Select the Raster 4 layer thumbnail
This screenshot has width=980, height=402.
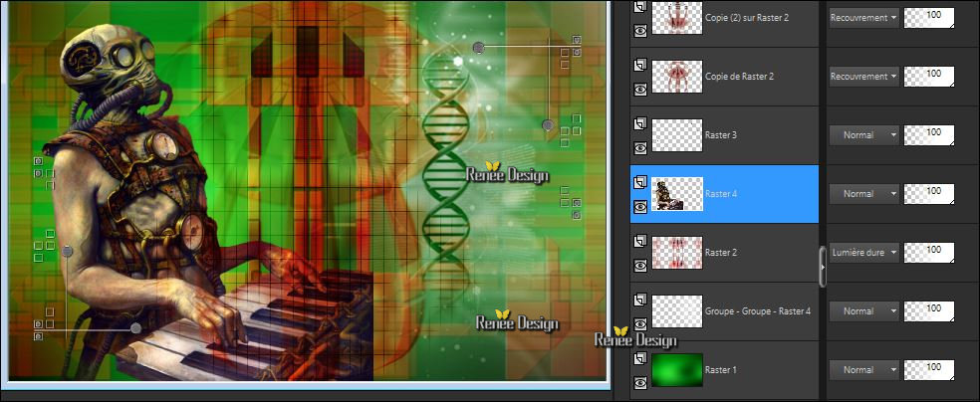pos(677,193)
